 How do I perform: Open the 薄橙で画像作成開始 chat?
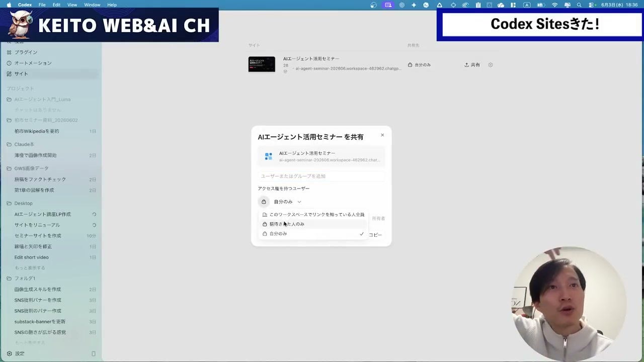pos(50,155)
